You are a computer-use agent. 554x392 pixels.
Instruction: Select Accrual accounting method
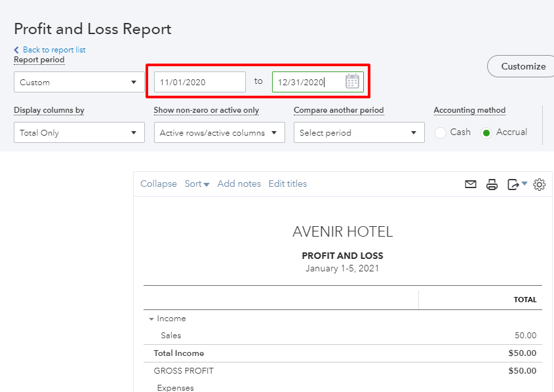pyautogui.click(x=486, y=132)
